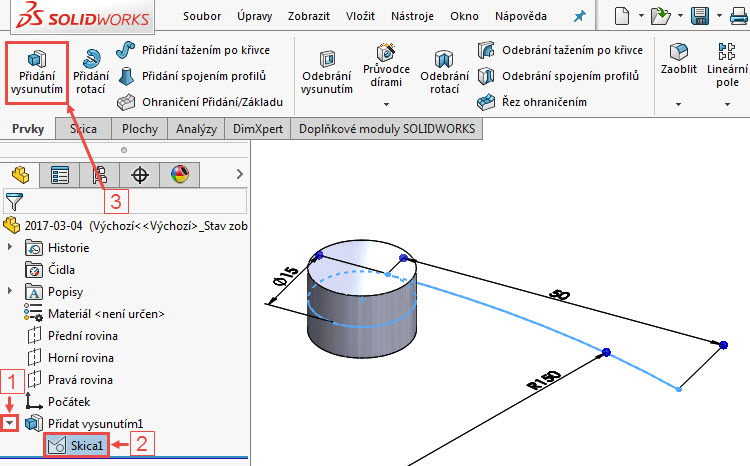Open the Vložit menu
The height and width of the screenshot is (466, 750).
tap(360, 16)
